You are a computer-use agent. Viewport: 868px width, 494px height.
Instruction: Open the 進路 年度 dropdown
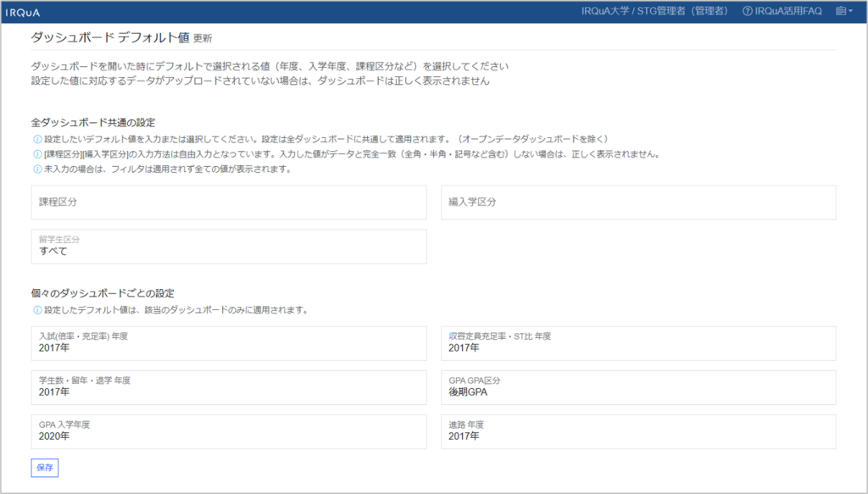pyautogui.click(x=638, y=431)
